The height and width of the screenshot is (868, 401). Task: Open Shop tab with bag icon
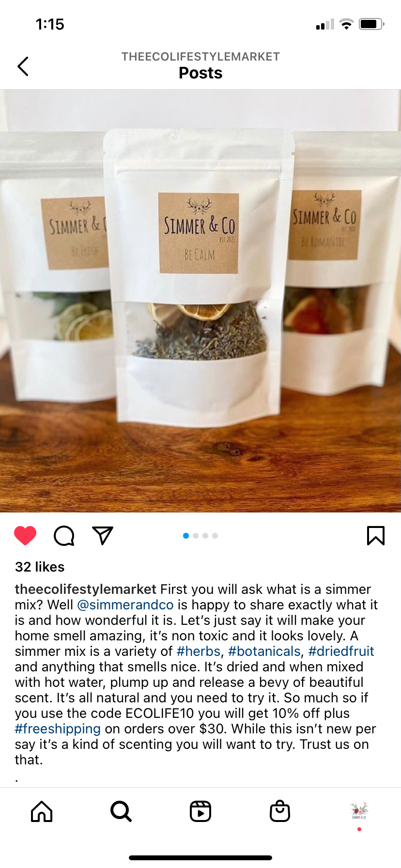(280, 811)
